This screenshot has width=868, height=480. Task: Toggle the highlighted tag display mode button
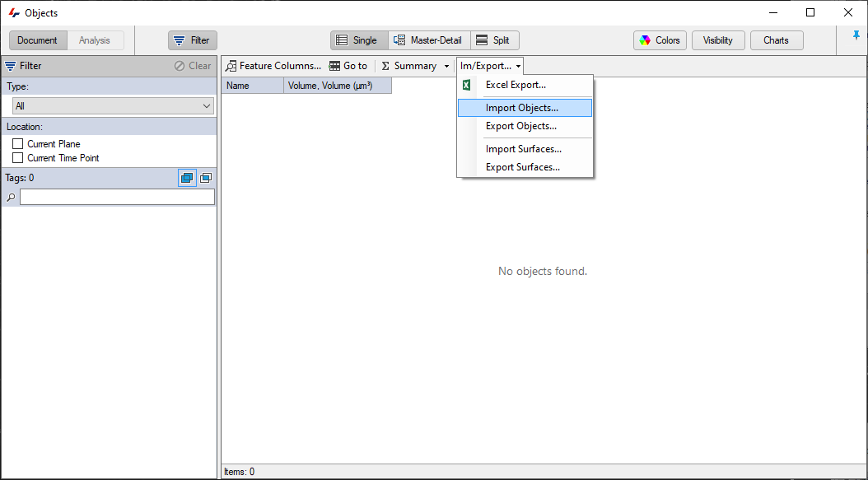[186, 177]
